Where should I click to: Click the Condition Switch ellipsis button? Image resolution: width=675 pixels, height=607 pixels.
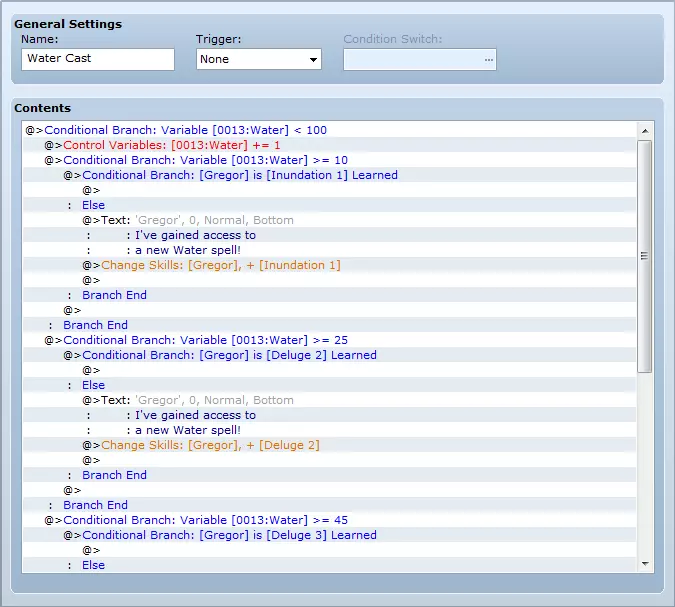click(x=489, y=59)
